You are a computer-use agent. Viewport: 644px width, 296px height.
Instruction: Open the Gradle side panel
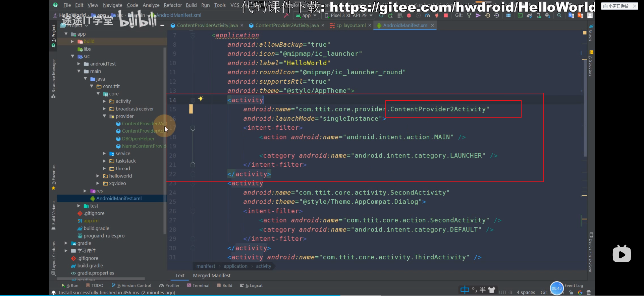(591, 33)
